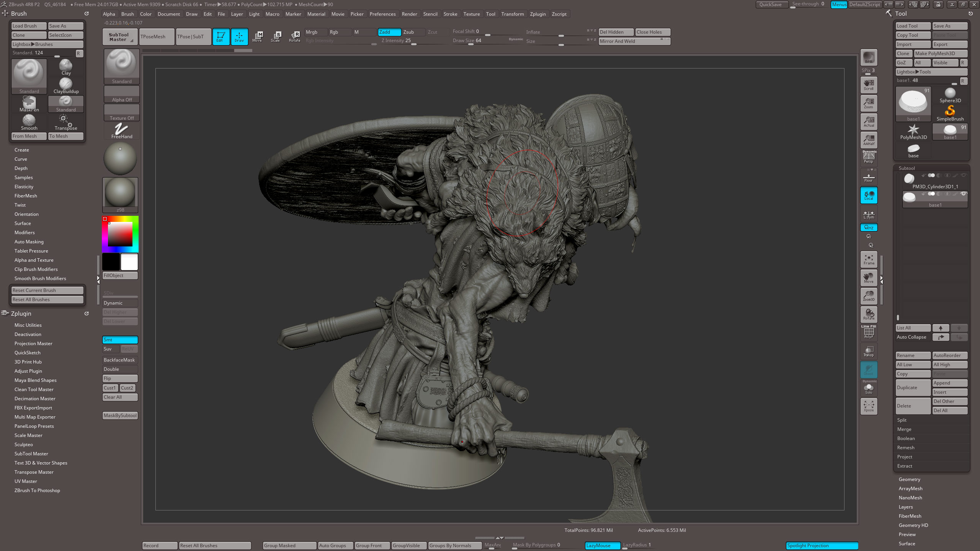980x551 pixels.
Task: Click the AAHalf icon
Action: tap(869, 140)
